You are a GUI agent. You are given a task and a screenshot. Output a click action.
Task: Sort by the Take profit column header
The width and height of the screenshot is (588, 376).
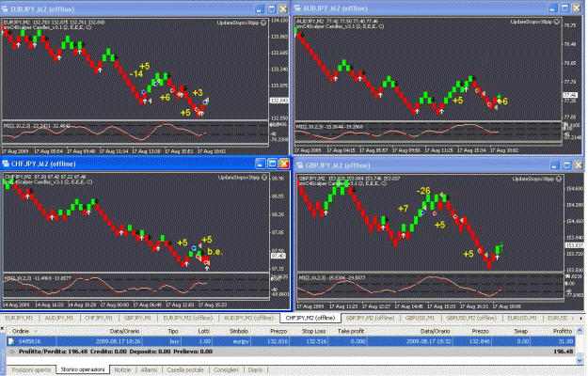[x=347, y=331]
